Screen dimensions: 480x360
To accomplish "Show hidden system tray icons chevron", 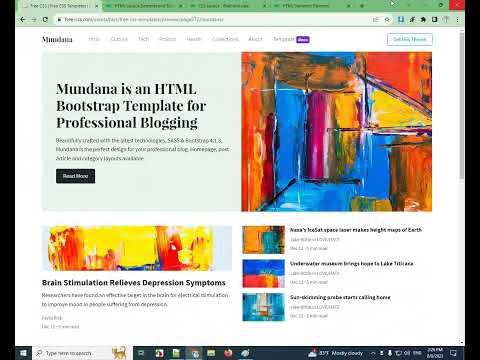I will coord(373,353).
